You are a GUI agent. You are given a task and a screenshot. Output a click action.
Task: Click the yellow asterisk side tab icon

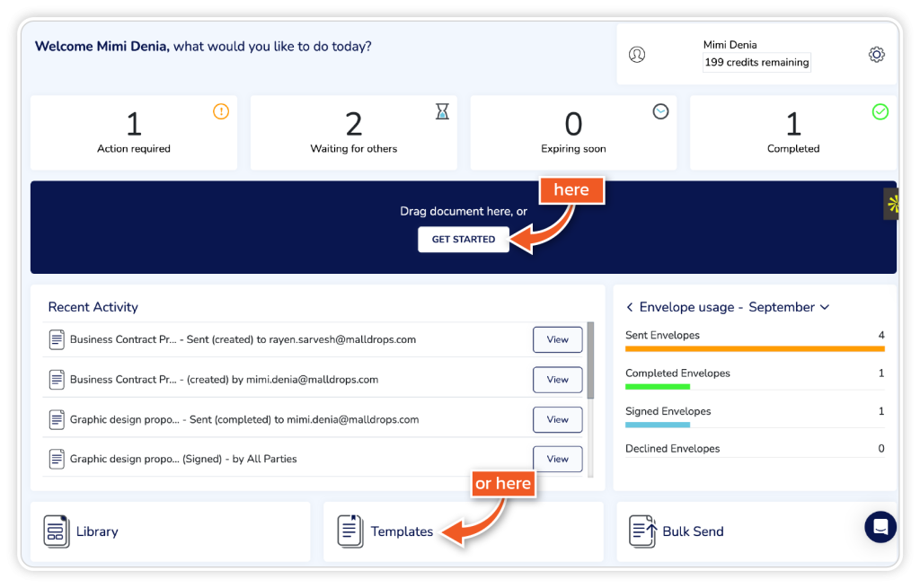(x=892, y=204)
